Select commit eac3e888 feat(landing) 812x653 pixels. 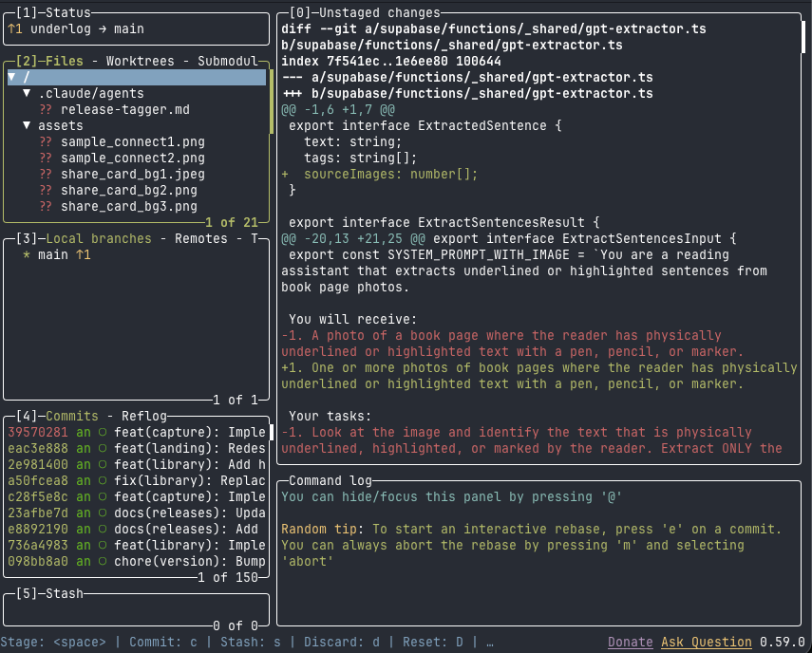click(136, 448)
